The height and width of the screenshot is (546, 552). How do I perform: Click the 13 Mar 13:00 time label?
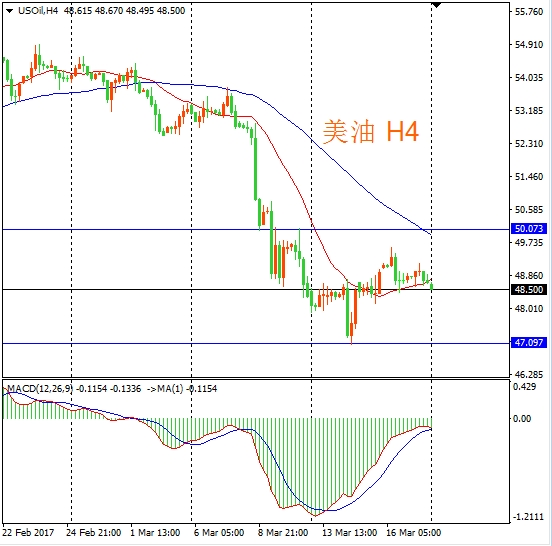point(350,532)
